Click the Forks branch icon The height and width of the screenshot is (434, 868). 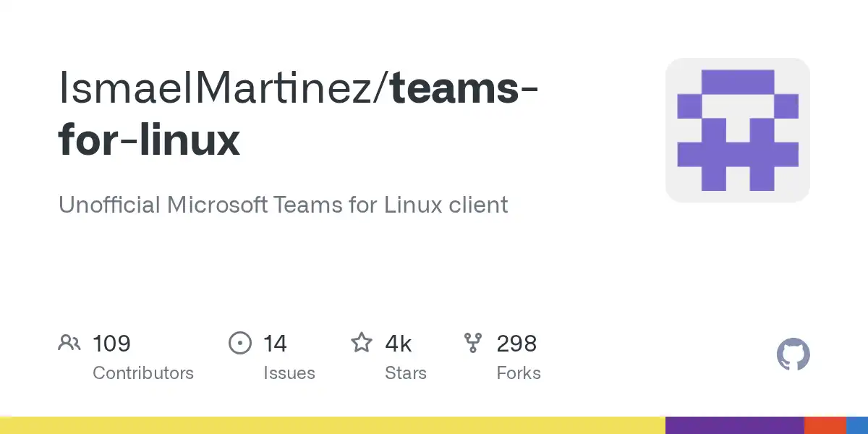(x=473, y=343)
